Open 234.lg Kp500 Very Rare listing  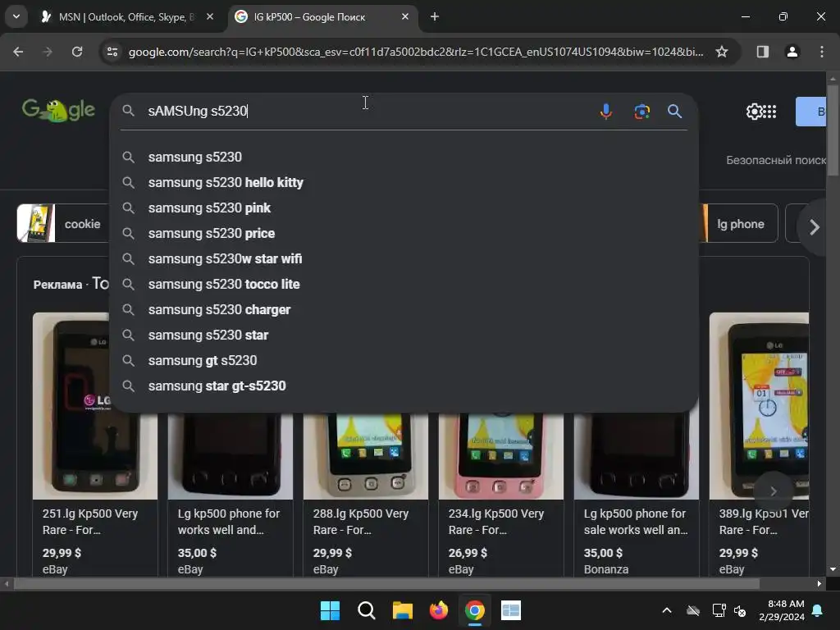point(496,521)
